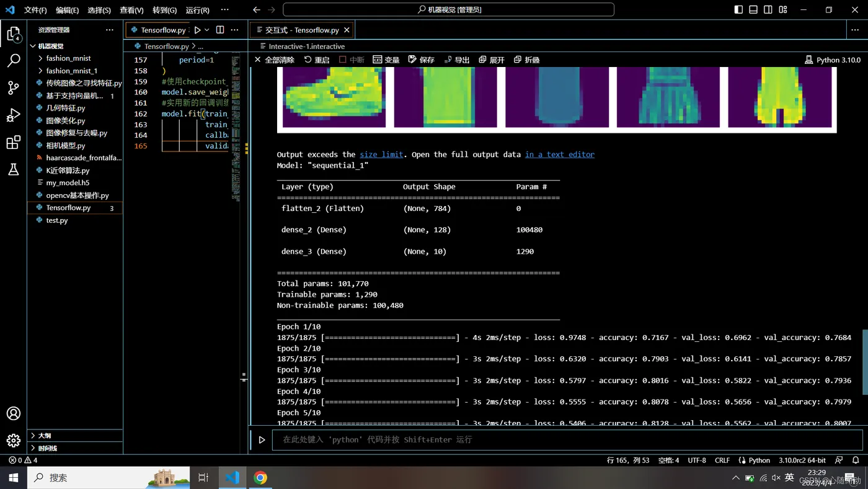The height and width of the screenshot is (489, 868).
Task: Expand all cells with 展开
Action: pos(492,60)
